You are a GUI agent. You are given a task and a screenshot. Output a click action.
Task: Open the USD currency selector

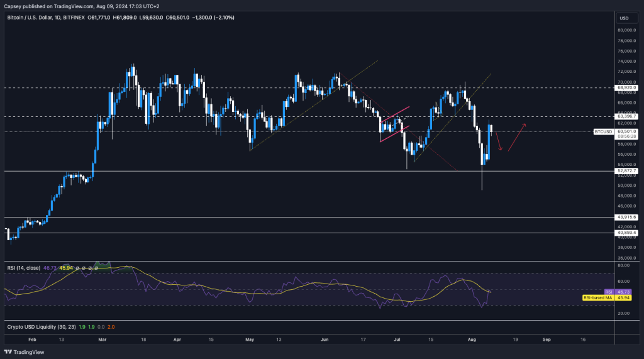(x=624, y=18)
